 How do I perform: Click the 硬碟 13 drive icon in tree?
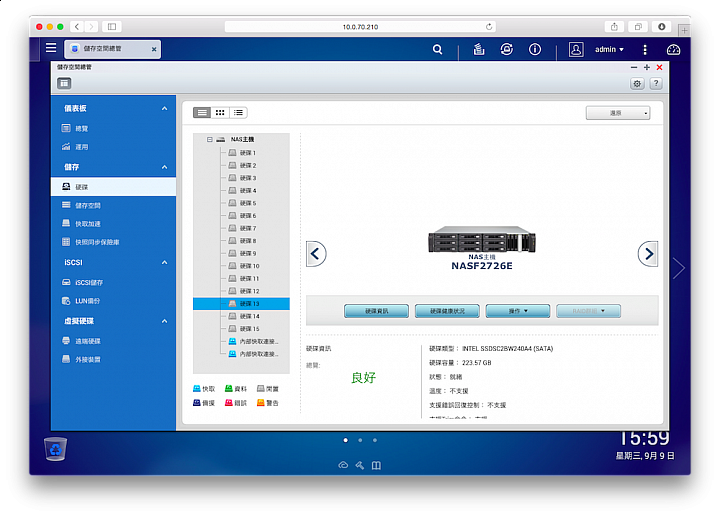tap(232, 304)
